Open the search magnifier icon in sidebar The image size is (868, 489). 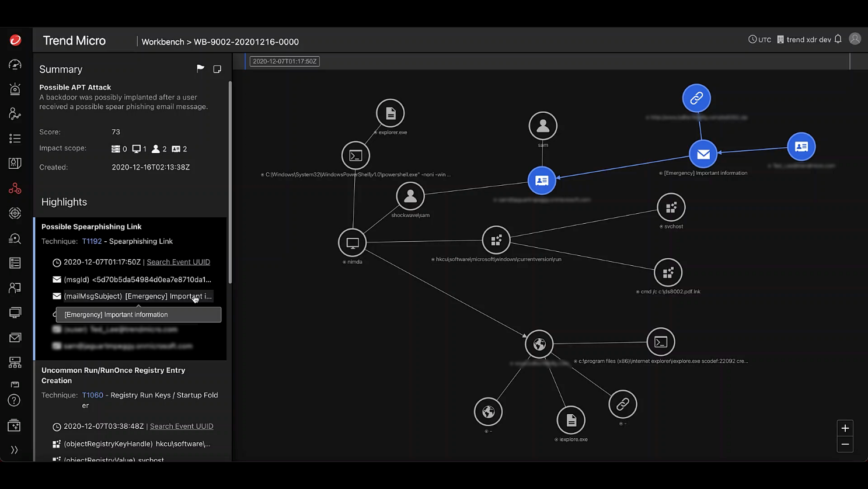(15, 238)
